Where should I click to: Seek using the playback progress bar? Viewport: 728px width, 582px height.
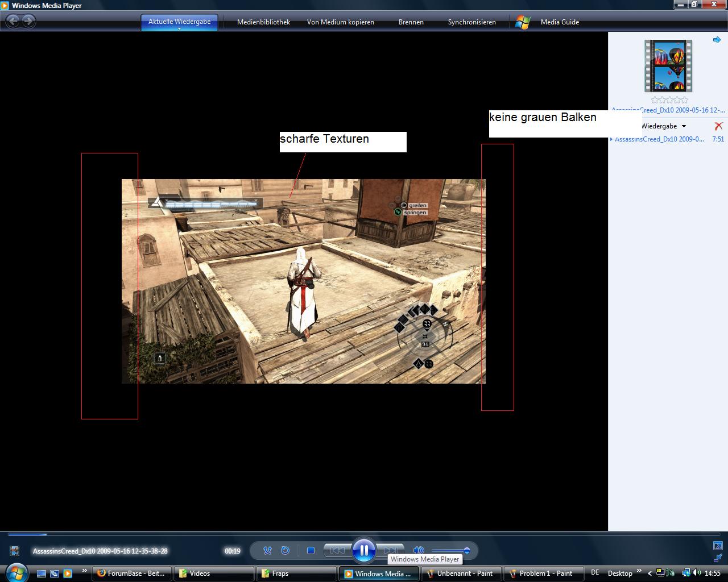(x=364, y=534)
